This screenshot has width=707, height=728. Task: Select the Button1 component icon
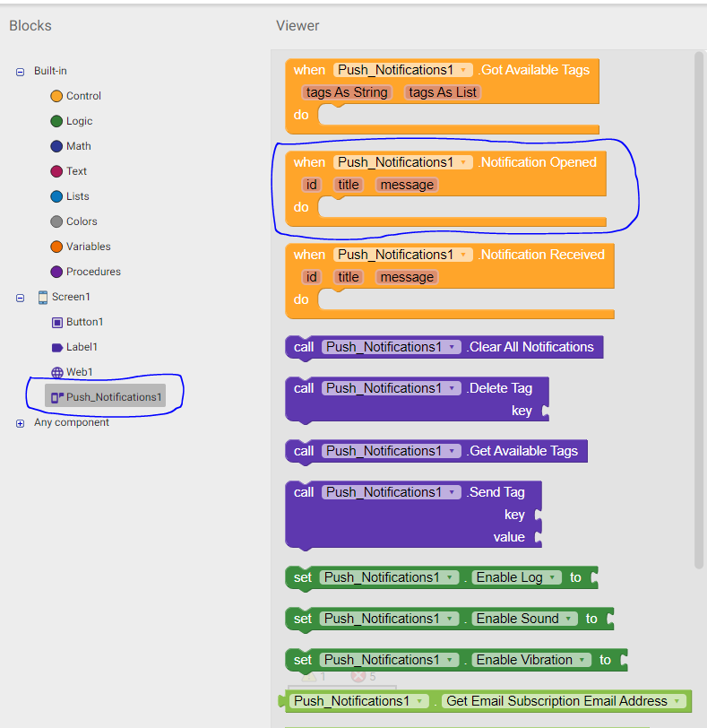tap(57, 322)
